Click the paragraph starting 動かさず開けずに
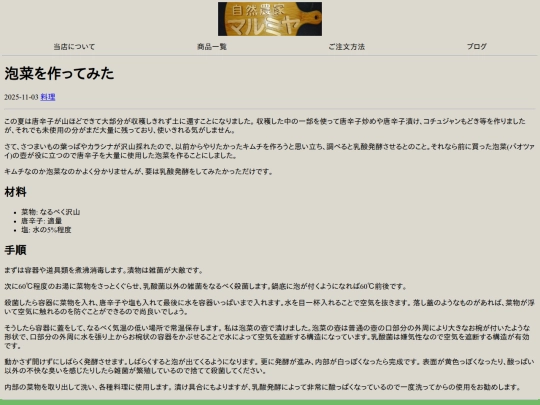Screen dimensions: 540x405 tap(269, 366)
